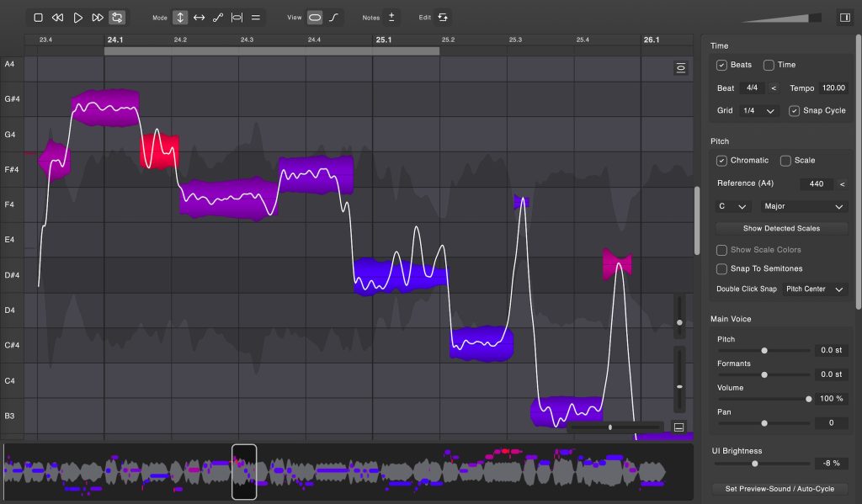This screenshot has width=862, height=504.
Task: Switch View to the curve display icon
Action: click(335, 16)
